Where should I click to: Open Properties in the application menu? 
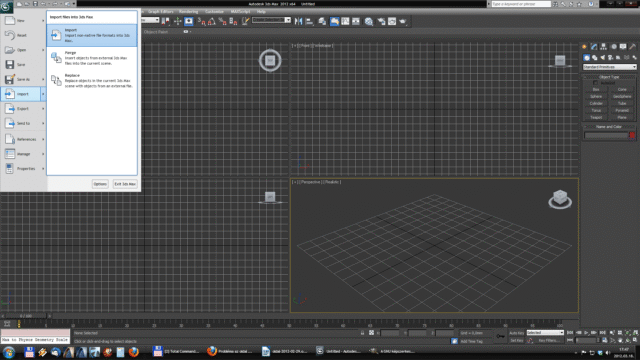coord(23,169)
